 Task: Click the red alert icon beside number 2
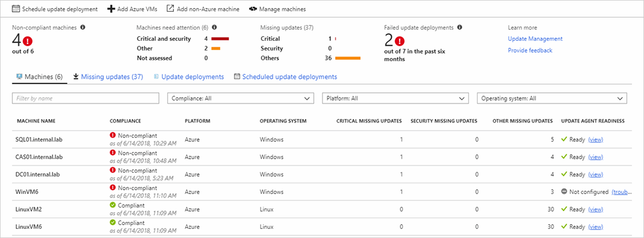pos(399,40)
